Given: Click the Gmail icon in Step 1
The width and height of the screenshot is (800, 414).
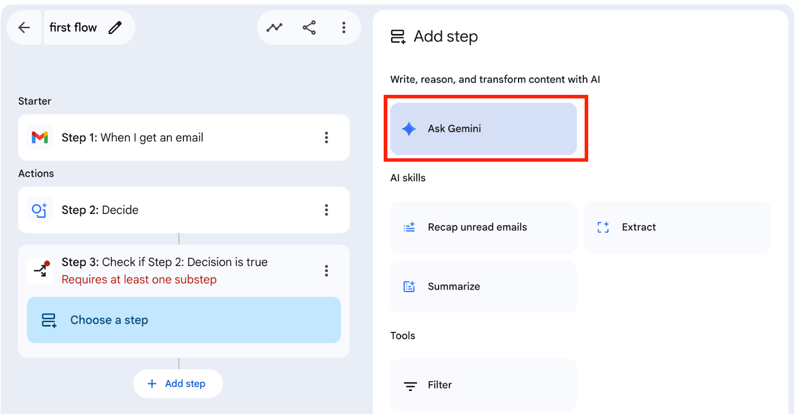Looking at the screenshot, I should click(40, 138).
